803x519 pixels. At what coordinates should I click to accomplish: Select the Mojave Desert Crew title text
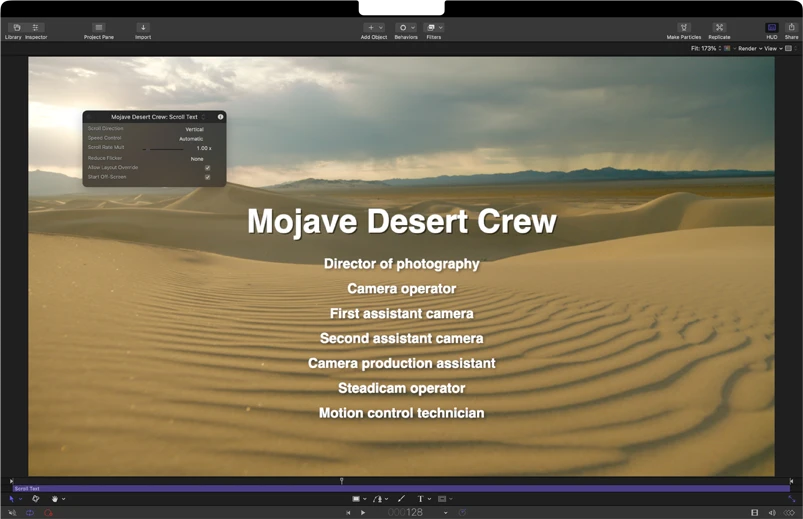click(402, 221)
